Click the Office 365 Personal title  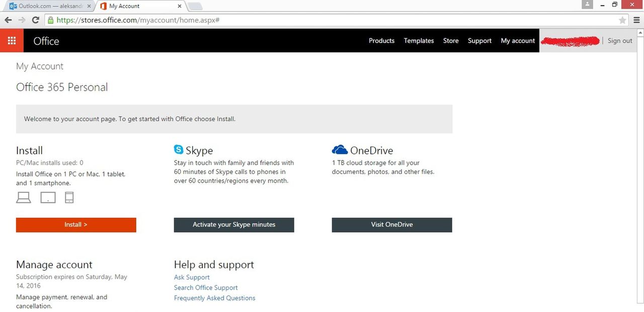click(62, 87)
